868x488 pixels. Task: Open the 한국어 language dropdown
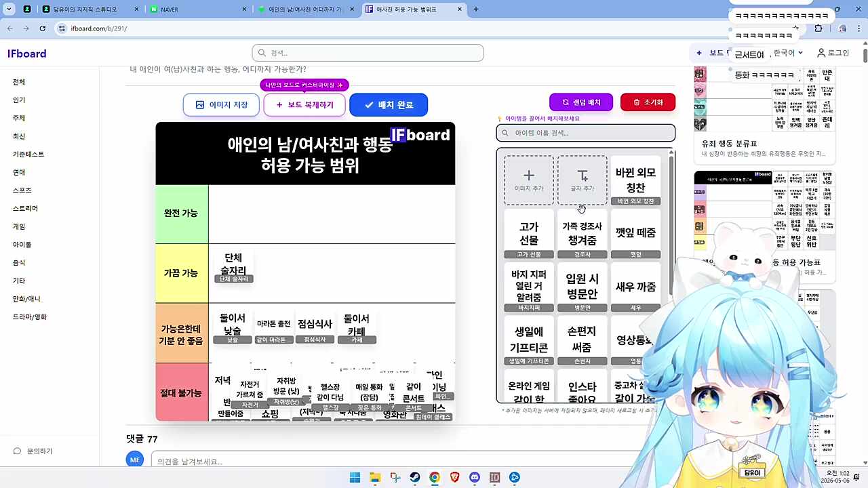789,53
